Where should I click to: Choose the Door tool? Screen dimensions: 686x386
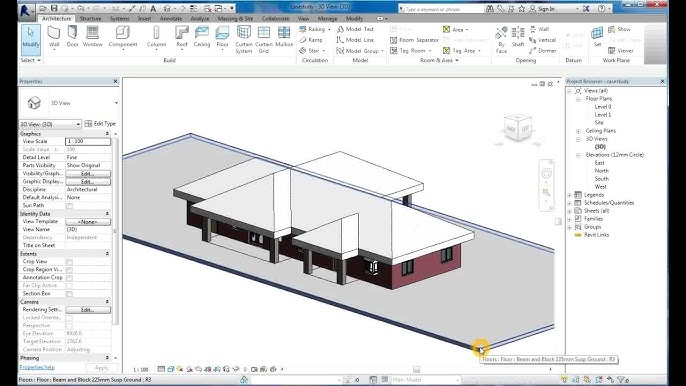tap(72, 37)
